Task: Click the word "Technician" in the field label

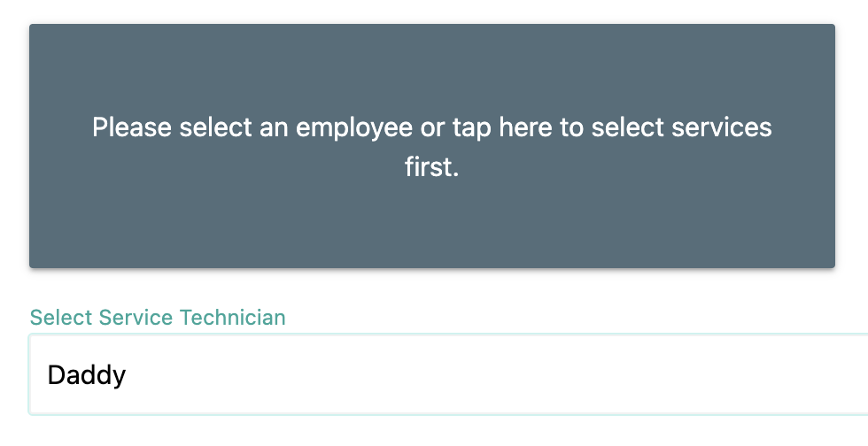Action: [x=233, y=317]
